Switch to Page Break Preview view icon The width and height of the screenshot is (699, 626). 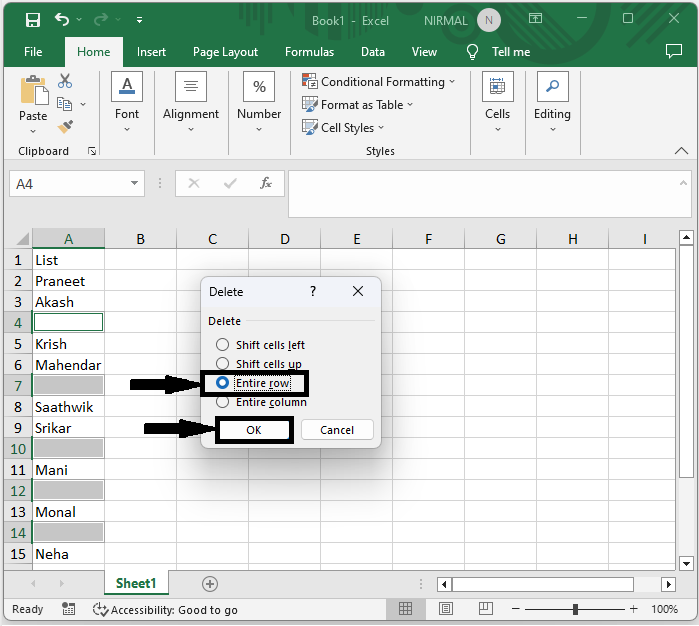pos(485,609)
